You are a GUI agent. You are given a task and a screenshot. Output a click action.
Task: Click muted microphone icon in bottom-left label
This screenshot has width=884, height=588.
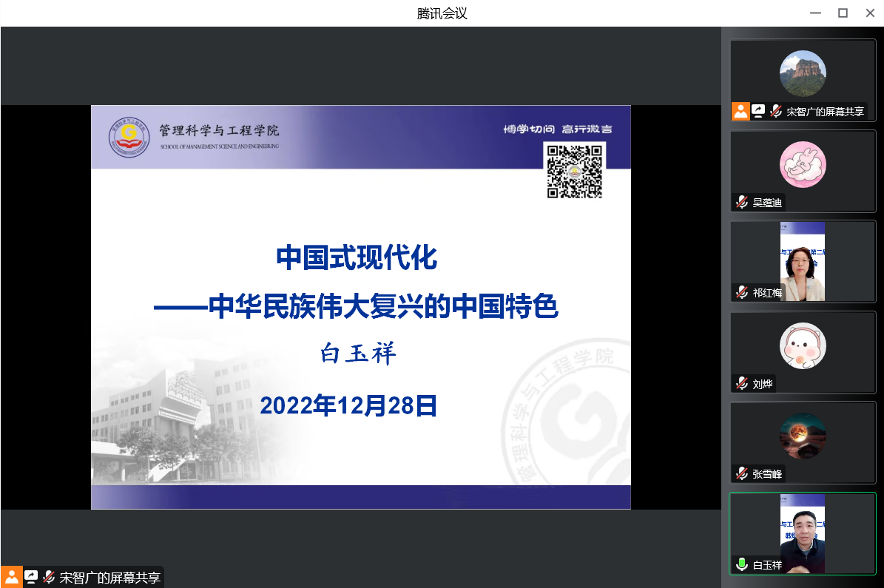(x=49, y=577)
